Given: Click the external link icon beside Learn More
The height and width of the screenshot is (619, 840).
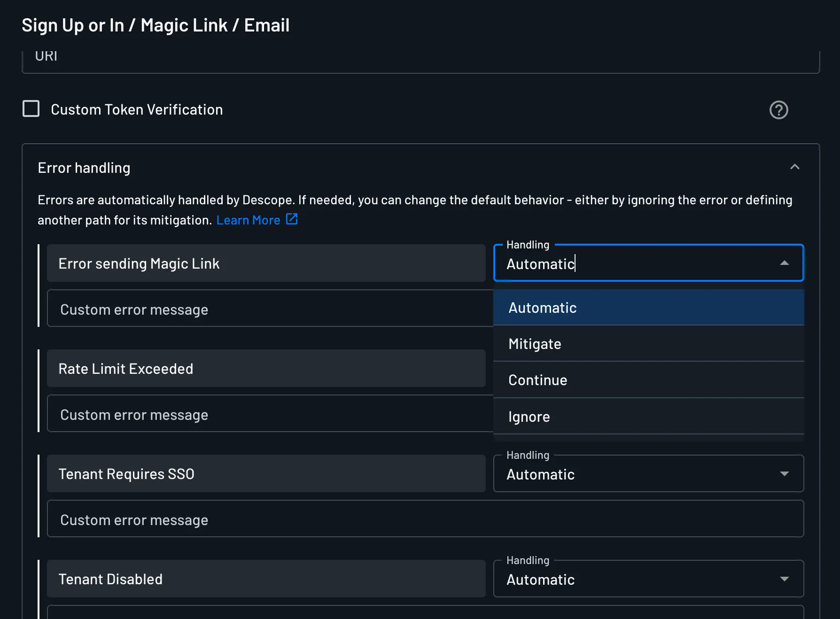Looking at the screenshot, I should click(x=292, y=219).
